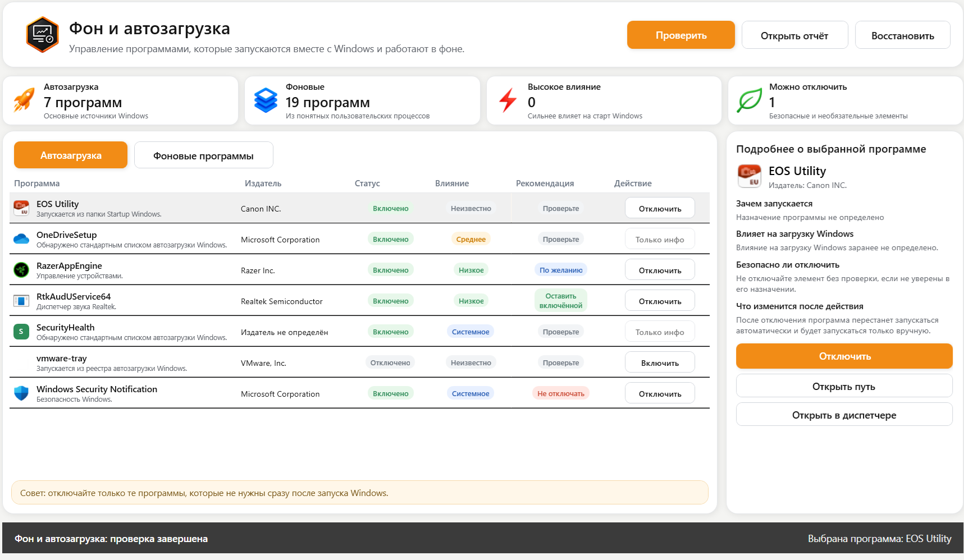Select the SecurityHealth program name
Viewport: 964px width, 560px height.
pyautogui.click(x=66, y=328)
